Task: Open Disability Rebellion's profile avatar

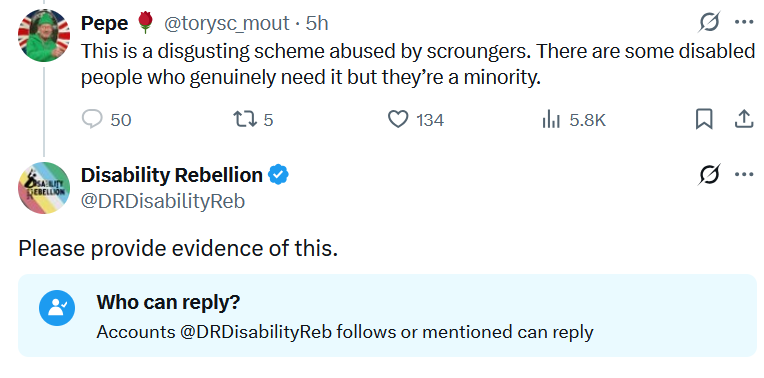Action: [44, 188]
